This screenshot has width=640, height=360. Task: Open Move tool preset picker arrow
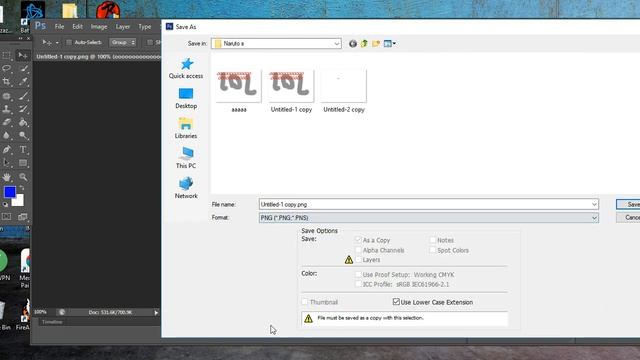coord(57,42)
